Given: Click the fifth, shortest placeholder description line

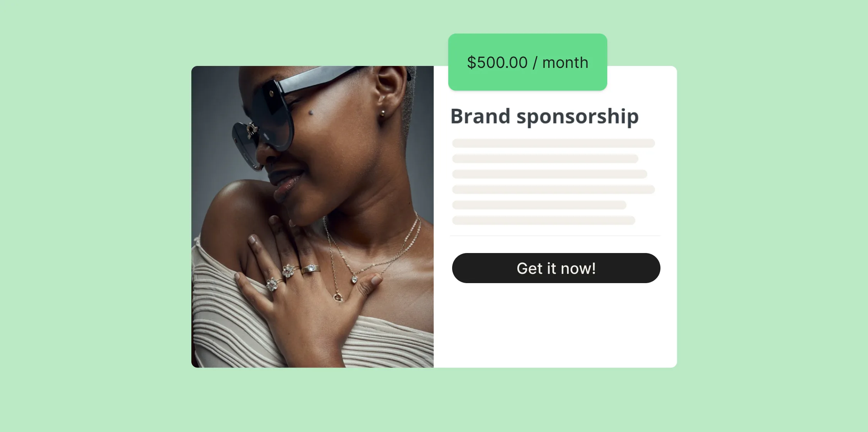Looking at the screenshot, I should tap(539, 205).
